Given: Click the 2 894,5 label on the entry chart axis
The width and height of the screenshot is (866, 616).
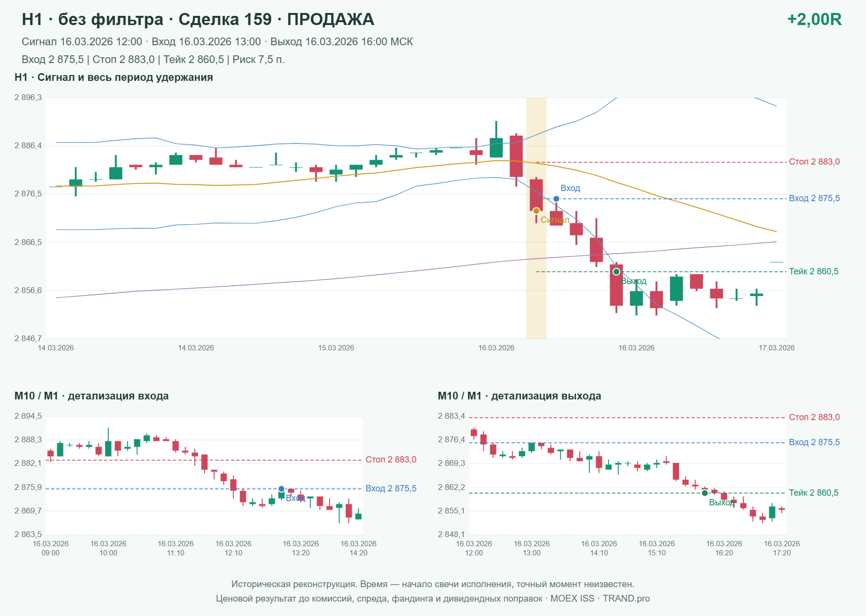Looking at the screenshot, I should click(28, 416).
